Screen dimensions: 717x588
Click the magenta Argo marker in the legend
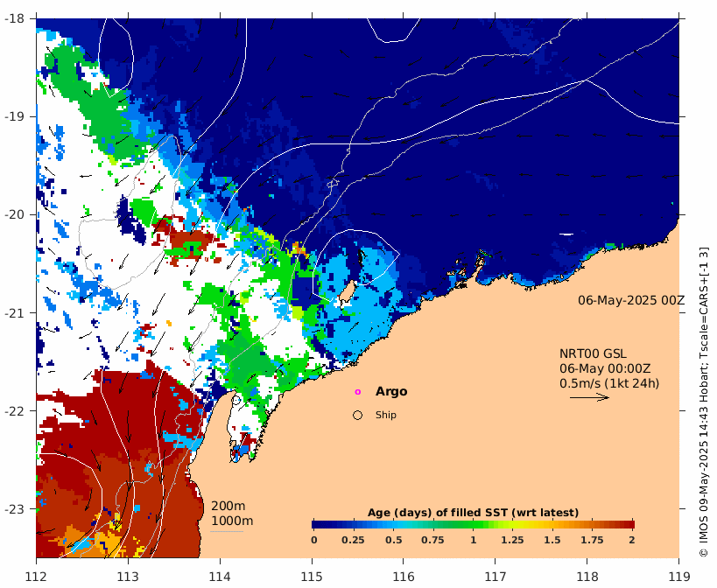point(357,392)
